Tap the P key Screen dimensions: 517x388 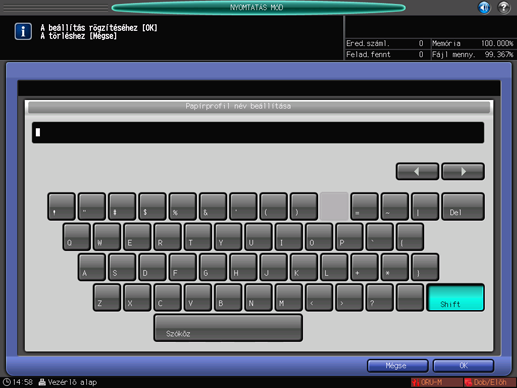[x=350, y=237]
